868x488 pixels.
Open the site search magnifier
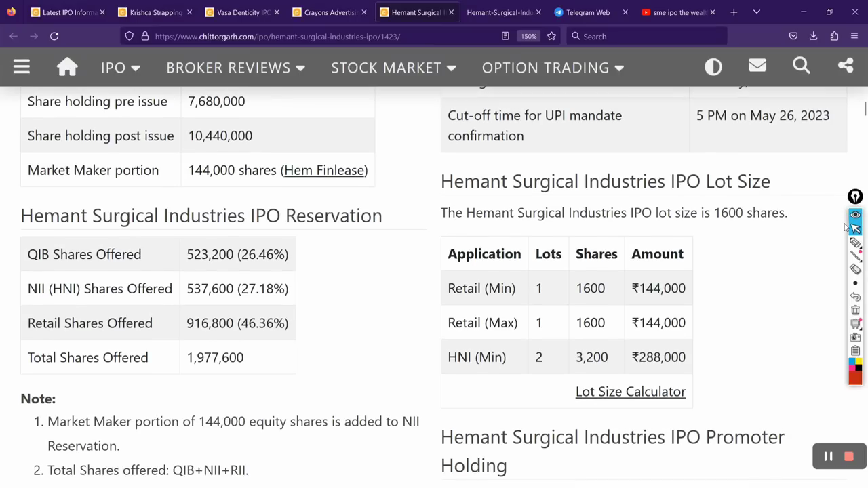point(802,66)
